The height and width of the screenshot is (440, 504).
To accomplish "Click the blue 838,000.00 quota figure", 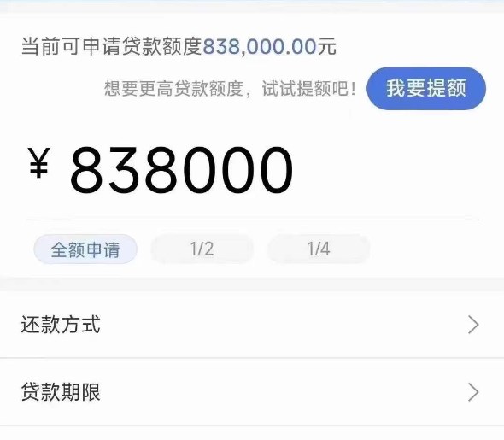I will tap(260, 46).
